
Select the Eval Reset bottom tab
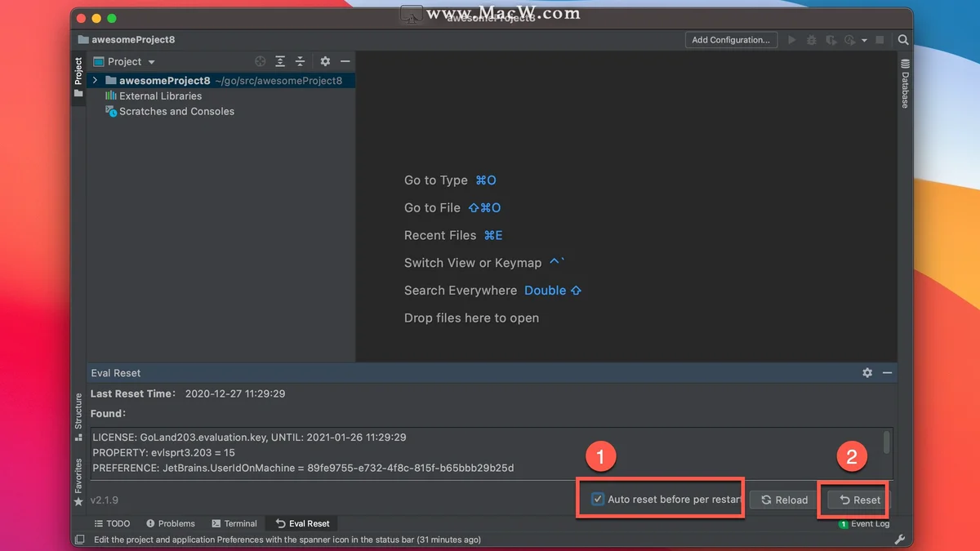pyautogui.click(x=302, y=523)
